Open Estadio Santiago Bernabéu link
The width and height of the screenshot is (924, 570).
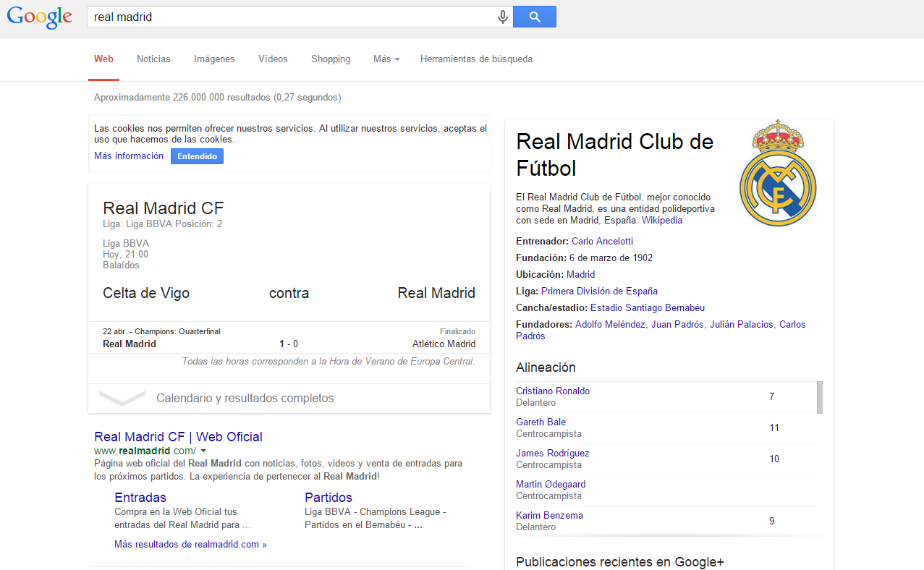coord(648,308)
